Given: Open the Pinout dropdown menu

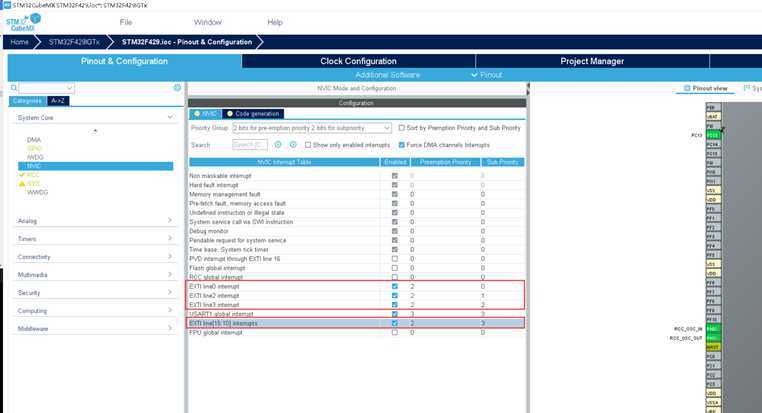Looking at the screenshot, I should [x=486, y=75].
